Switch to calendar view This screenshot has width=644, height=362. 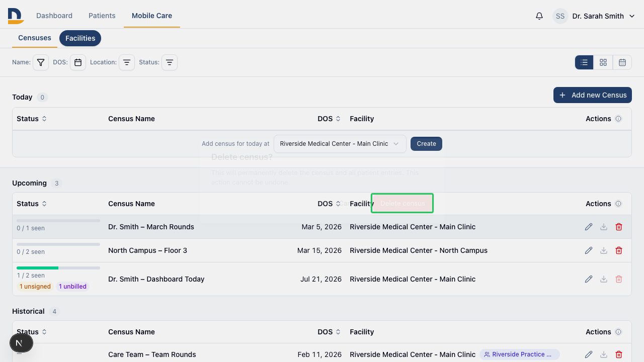pyautogui.click(x=622, y=62)
